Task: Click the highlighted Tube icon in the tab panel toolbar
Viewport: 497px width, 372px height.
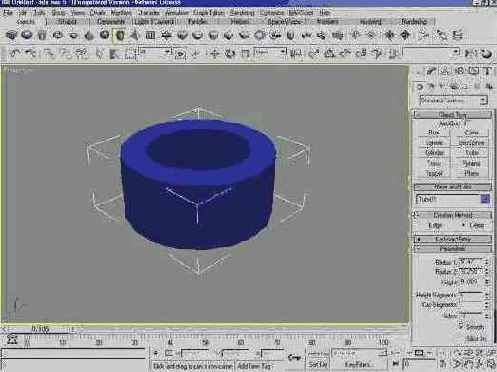Action: pos(120,35)
